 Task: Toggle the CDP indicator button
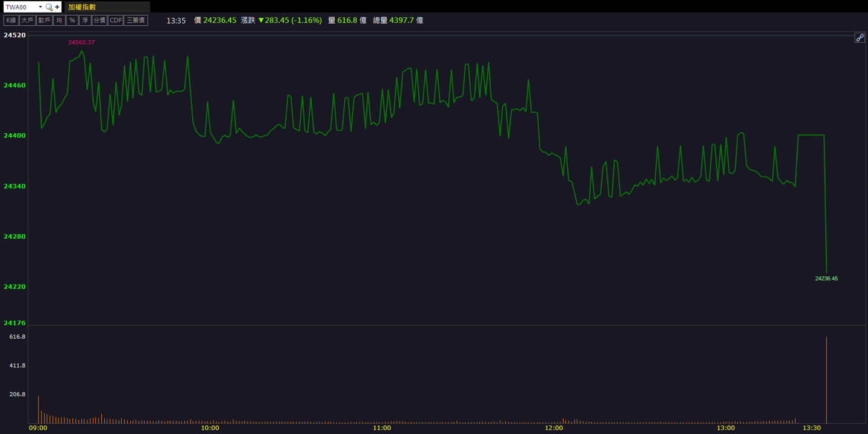tap(115, 20)
